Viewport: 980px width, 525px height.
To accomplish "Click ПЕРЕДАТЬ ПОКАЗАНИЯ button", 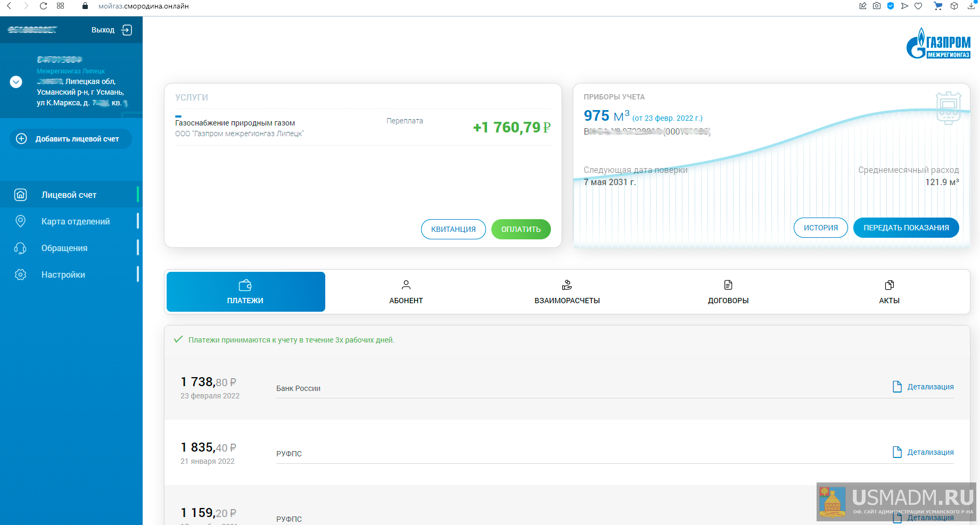I will click(x=906, y=228).
